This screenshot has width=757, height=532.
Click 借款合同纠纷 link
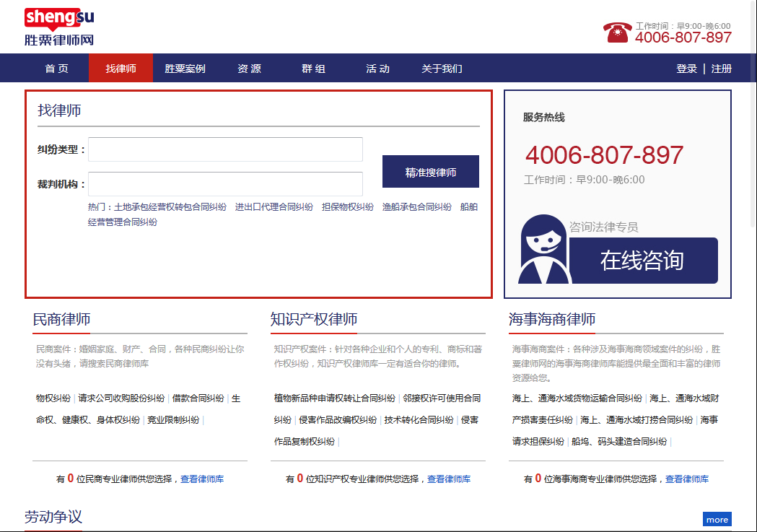click(198, 398)
